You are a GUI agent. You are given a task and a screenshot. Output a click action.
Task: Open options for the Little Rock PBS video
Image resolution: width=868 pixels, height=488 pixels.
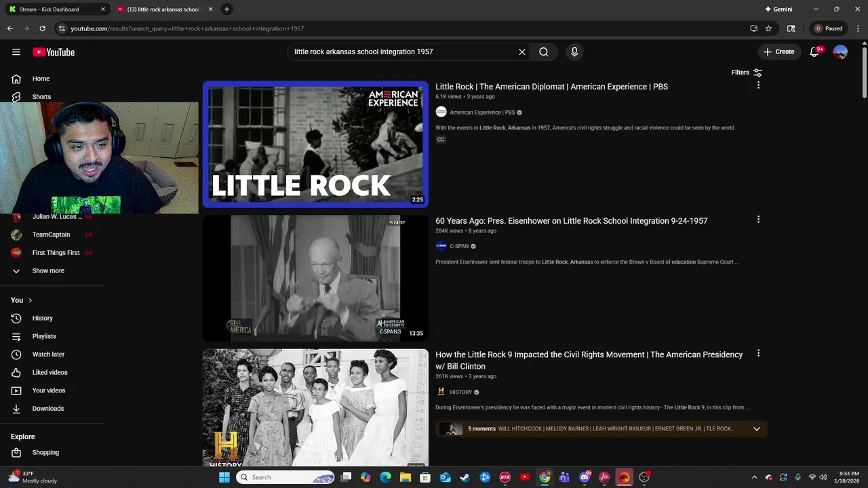tap(758, 85)
